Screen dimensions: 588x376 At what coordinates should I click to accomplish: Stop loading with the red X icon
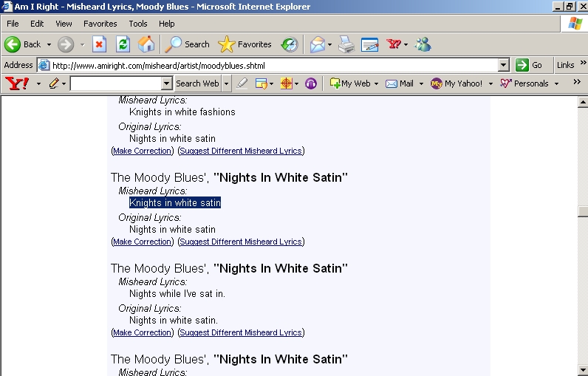point(99,44)
